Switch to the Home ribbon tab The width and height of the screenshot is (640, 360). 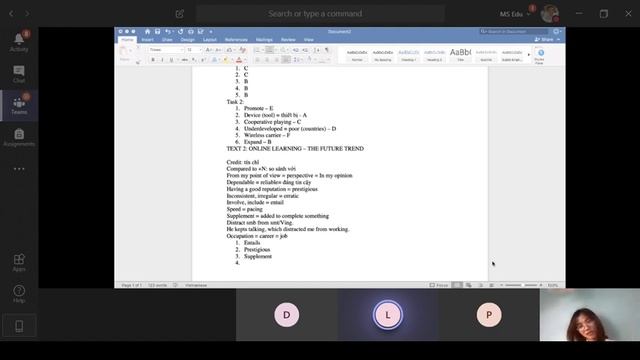127,40
